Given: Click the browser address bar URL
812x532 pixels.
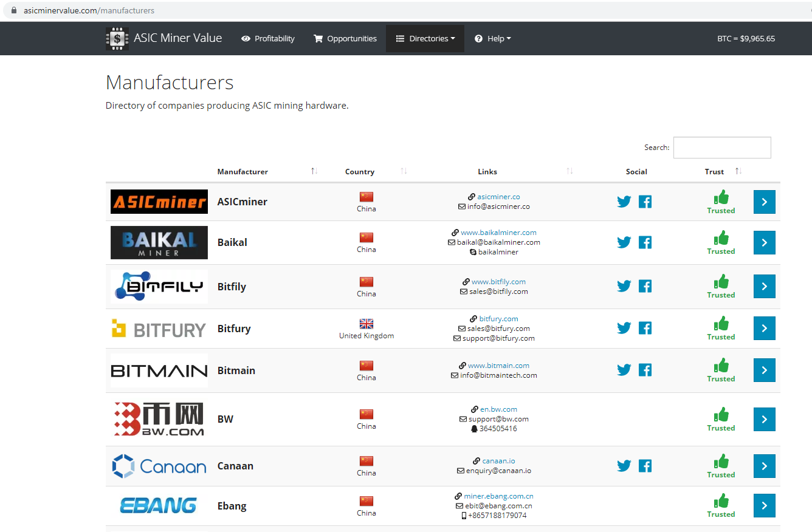Looking at the screenshot, I should tap(89, 10).
